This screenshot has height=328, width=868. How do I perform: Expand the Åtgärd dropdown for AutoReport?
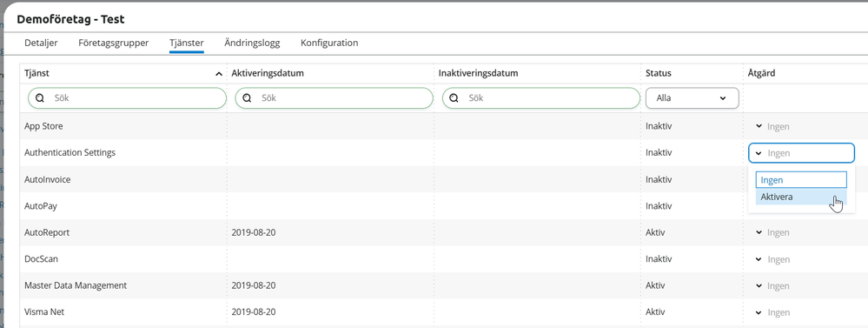click(x=772, y=232)
